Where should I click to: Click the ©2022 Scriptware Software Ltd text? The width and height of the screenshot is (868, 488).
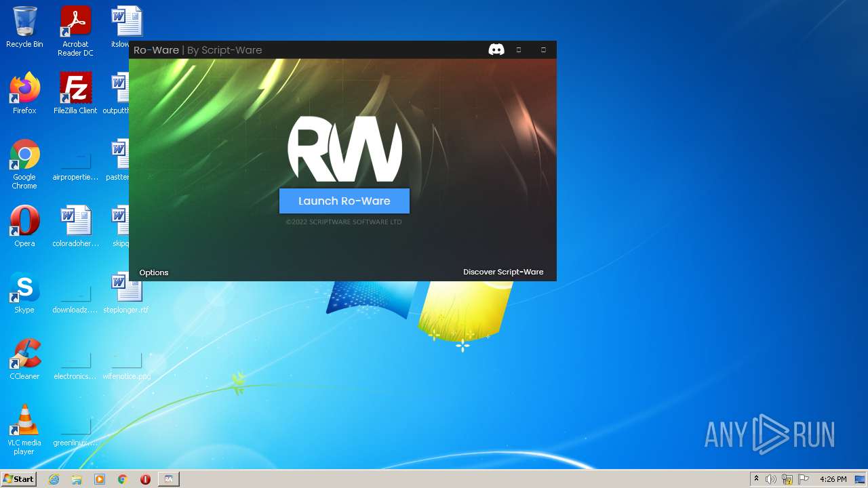pos(344,222)
